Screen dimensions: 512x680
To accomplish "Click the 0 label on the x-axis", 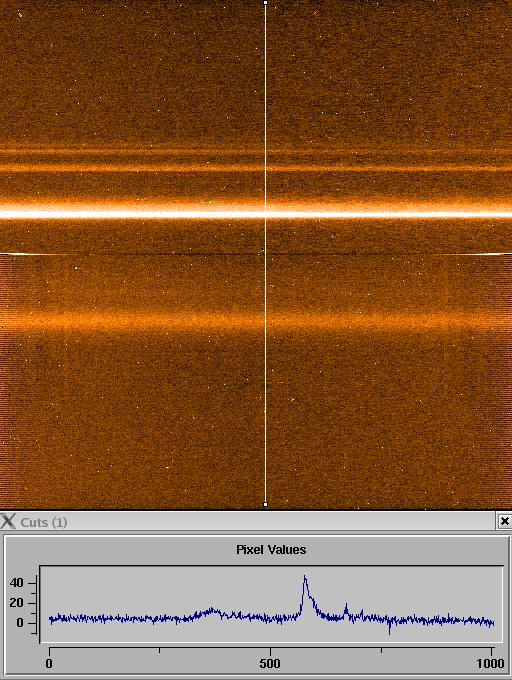I will (49, 663).
